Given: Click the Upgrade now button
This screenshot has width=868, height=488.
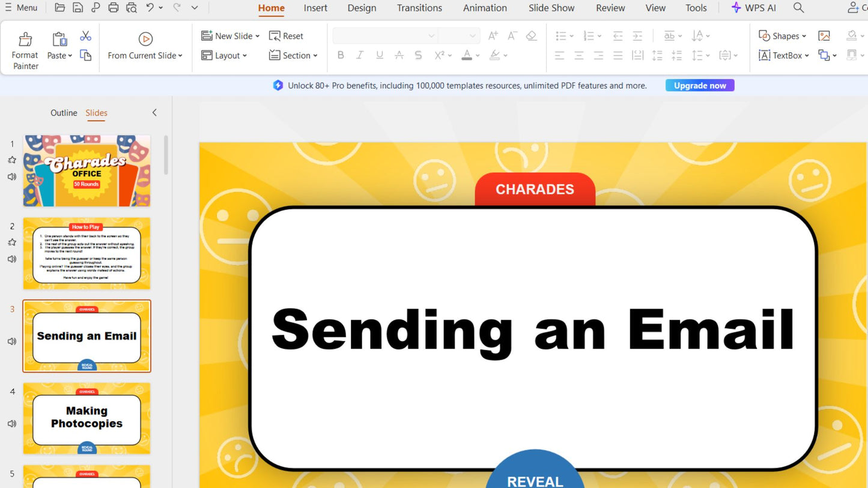Looking at the screenshot, I should [699, 85].
